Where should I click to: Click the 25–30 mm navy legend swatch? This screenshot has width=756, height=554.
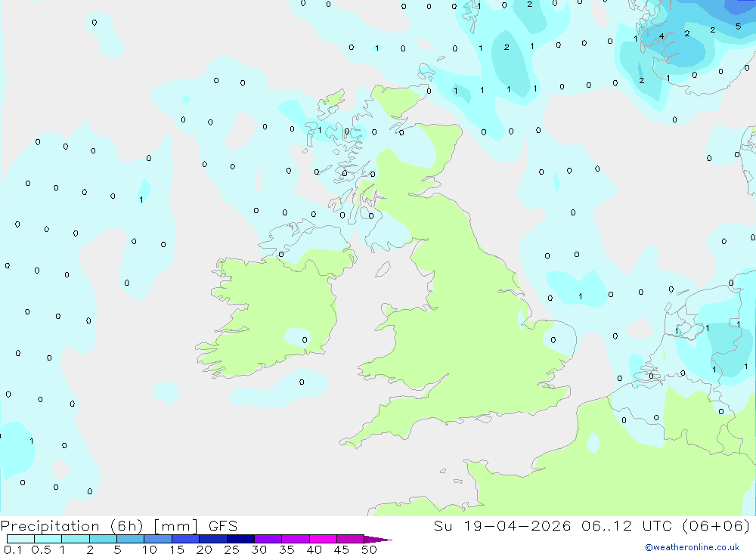[x=240, y=539]
